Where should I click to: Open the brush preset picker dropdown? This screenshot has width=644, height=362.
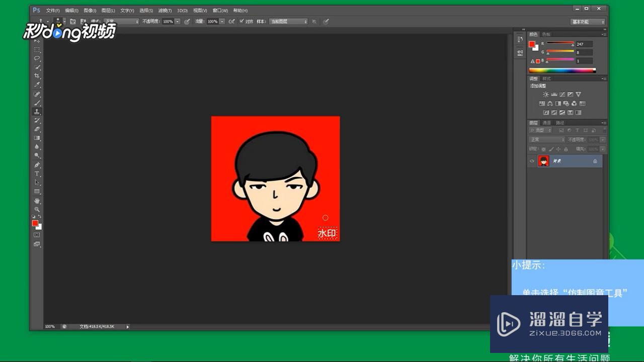coord(65,22)
